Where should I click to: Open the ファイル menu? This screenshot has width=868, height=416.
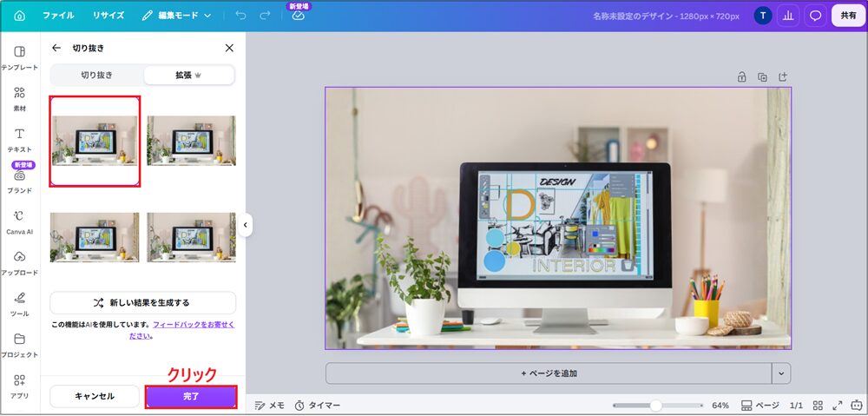coord(58,16)
